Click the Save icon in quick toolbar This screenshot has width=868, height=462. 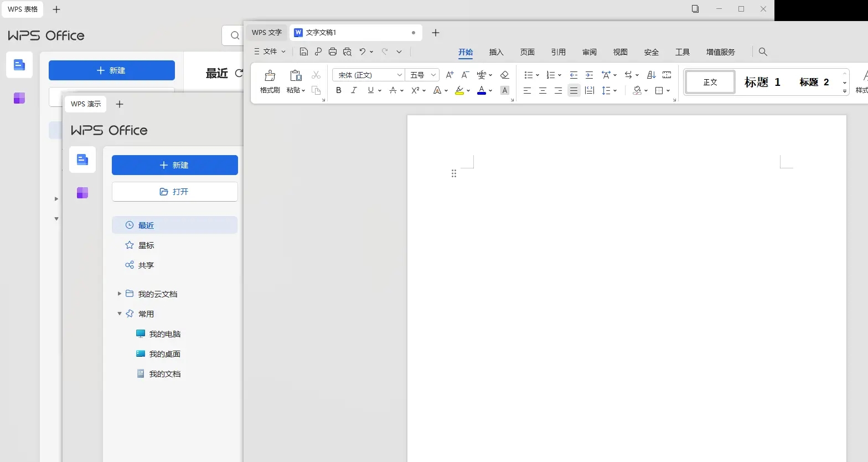(x=303, y=52)
